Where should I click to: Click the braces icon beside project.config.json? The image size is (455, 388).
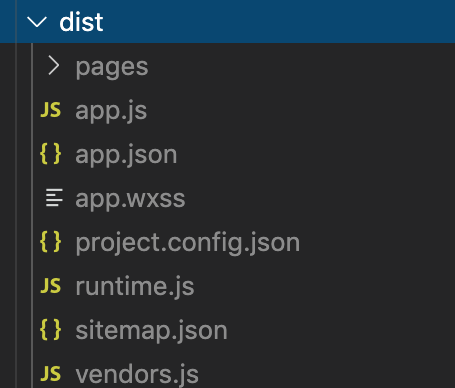[x=51, y=242]
